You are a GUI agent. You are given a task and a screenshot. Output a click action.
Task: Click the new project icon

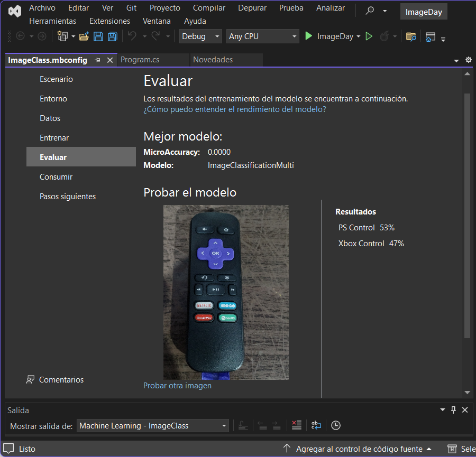tap(62, 36)
